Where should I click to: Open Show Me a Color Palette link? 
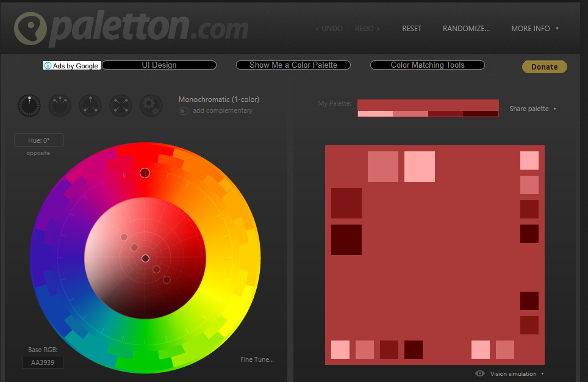(x=293, y=65)
